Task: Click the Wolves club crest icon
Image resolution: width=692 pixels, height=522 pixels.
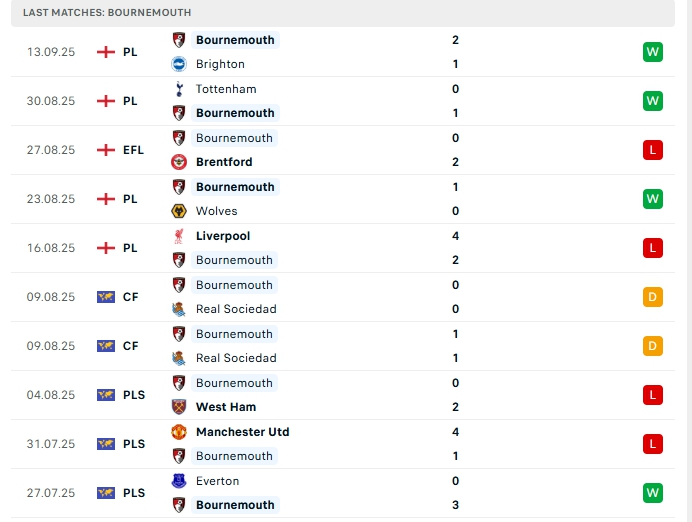Action: 179,211
